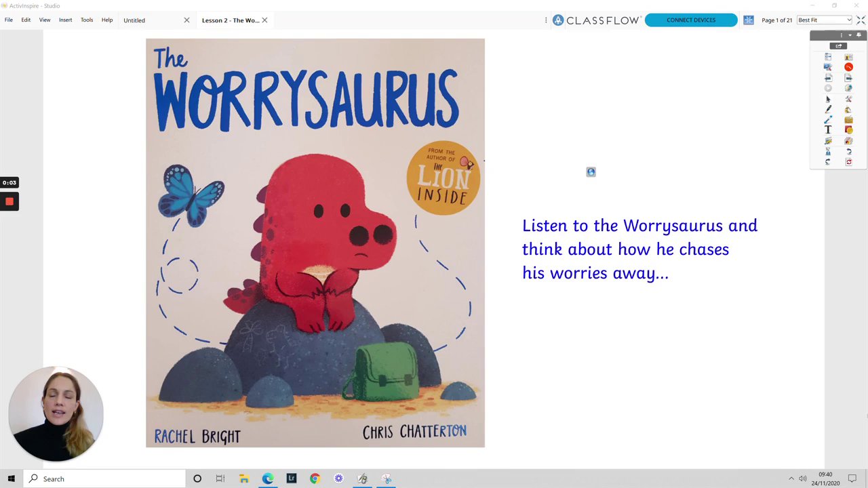Click the Switch Profile icon in the toolbox

[x=848, y=57]
